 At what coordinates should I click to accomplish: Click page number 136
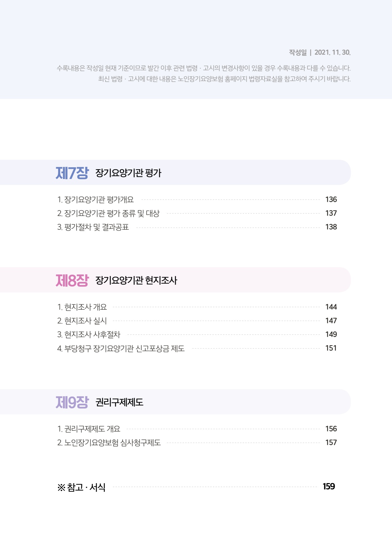click(331, 200)
